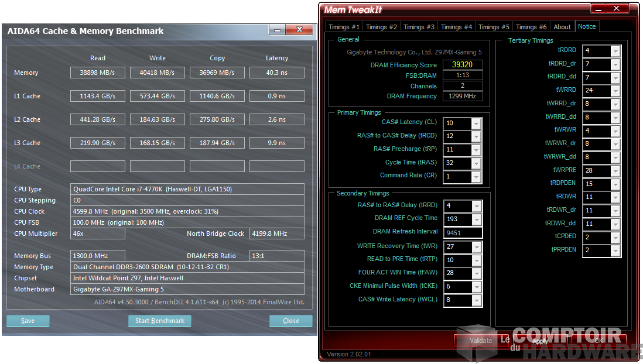Open the tWRPRE value dropdown
Screen dimensions: 643x364
tap(615, 171)
